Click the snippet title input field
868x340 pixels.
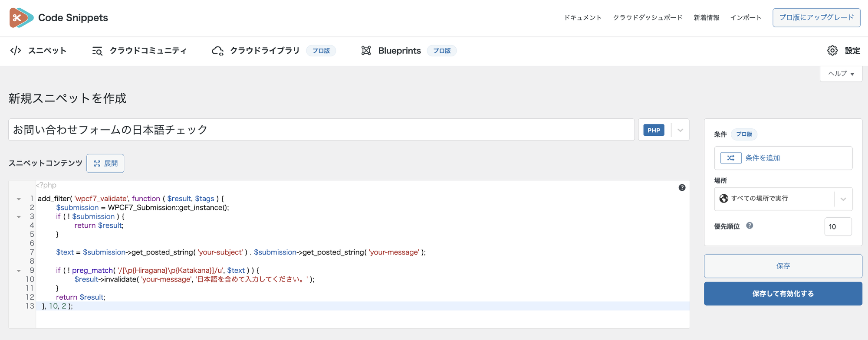click(x=322, y=130)
